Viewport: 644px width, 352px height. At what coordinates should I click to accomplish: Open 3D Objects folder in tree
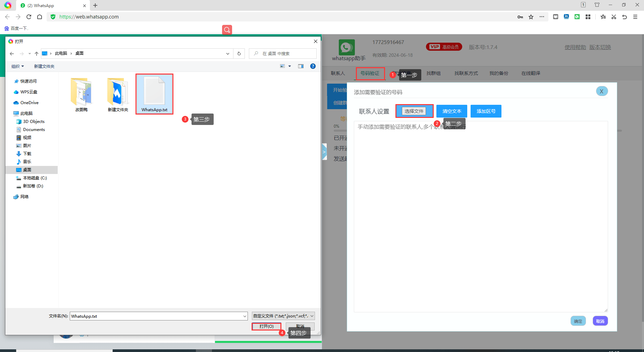tap(31, 122)
